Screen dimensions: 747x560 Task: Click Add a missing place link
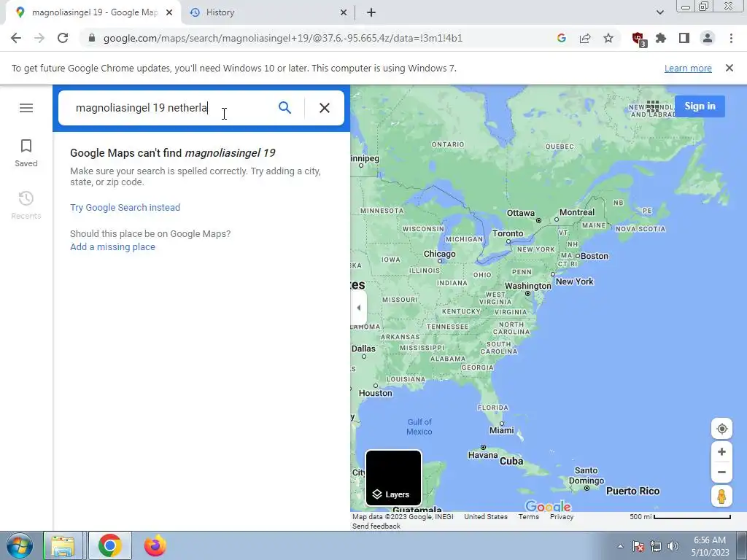click(x=112, y=247)
